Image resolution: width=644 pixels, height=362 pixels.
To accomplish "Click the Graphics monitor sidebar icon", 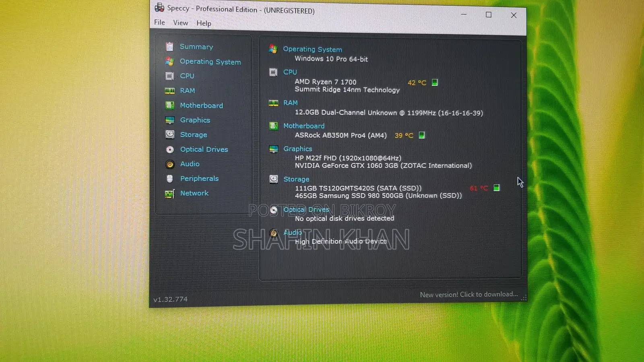I will pyautogui.click(x=170, y=120).
